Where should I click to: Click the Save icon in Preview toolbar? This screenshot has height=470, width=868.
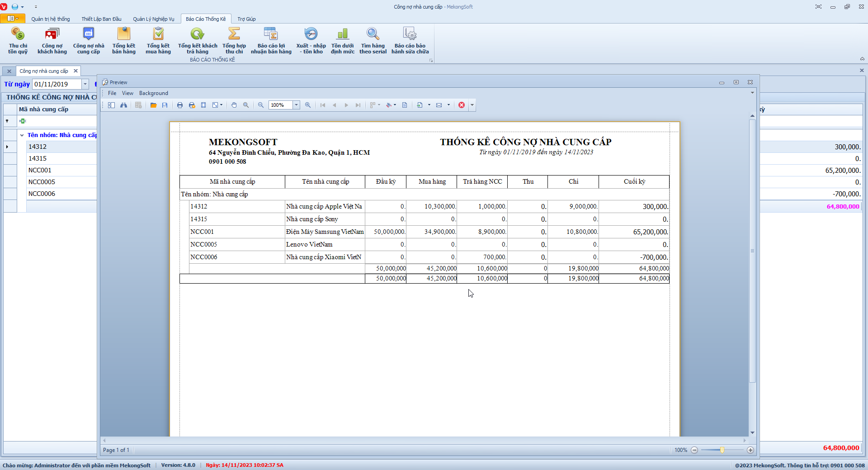coord(165,105)
